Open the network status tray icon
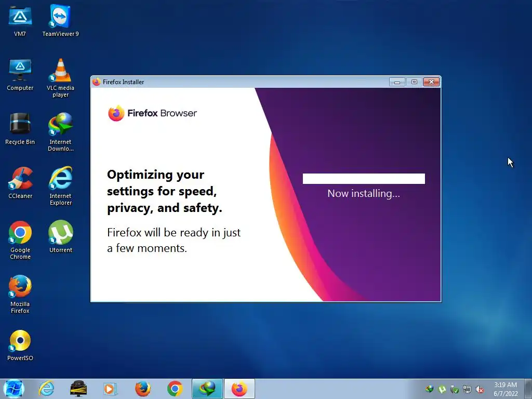 tap(467, 389)
